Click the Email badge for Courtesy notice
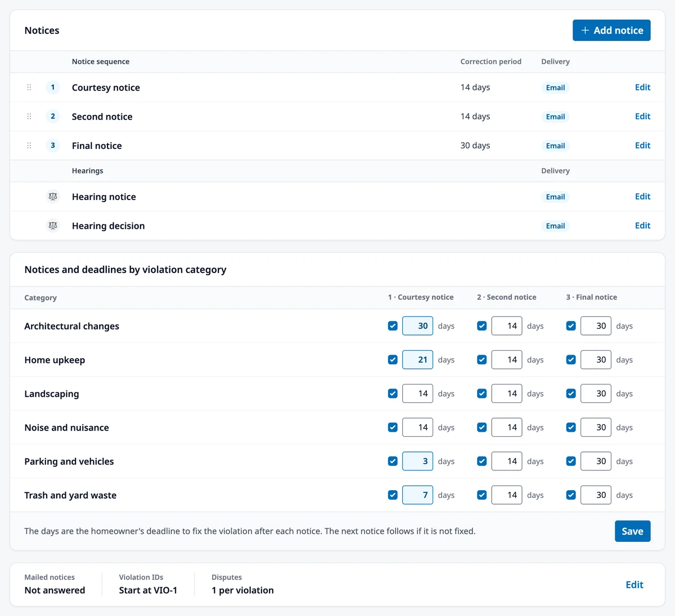 pyautogui.click(x=555, y=88)
